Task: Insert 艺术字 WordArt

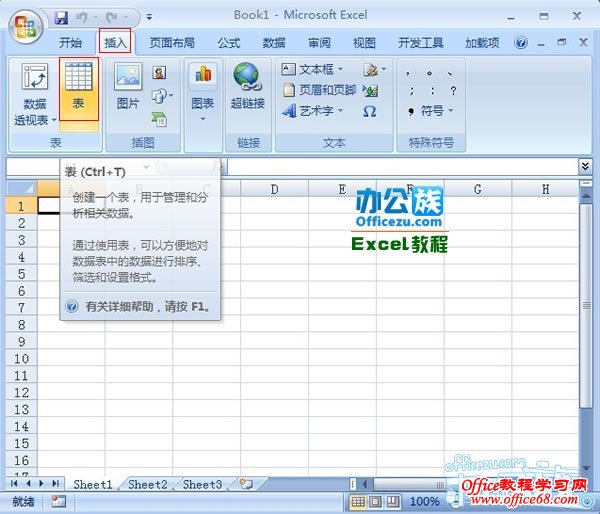Action: coord(308,111)
